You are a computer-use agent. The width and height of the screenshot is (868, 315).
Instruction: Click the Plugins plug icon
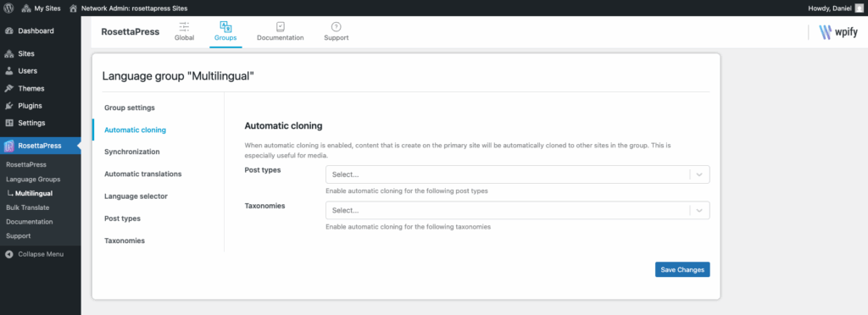click(x=8, y=106)
